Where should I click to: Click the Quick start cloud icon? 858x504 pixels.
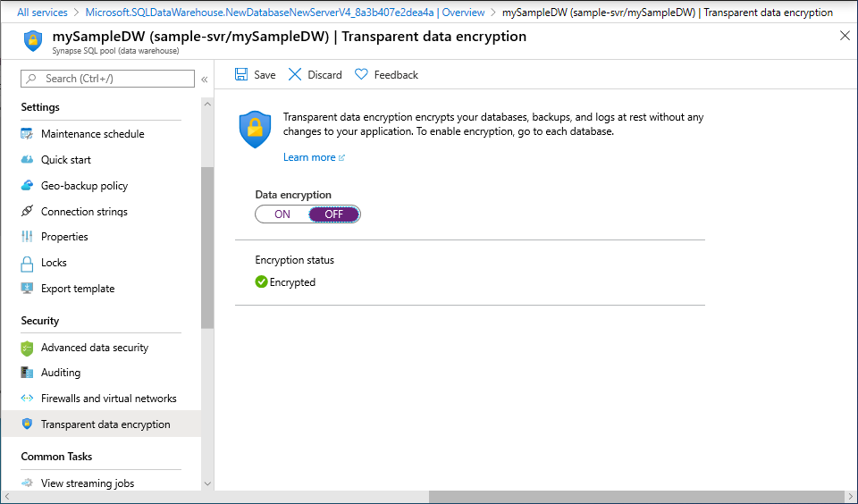coord(27,159)
